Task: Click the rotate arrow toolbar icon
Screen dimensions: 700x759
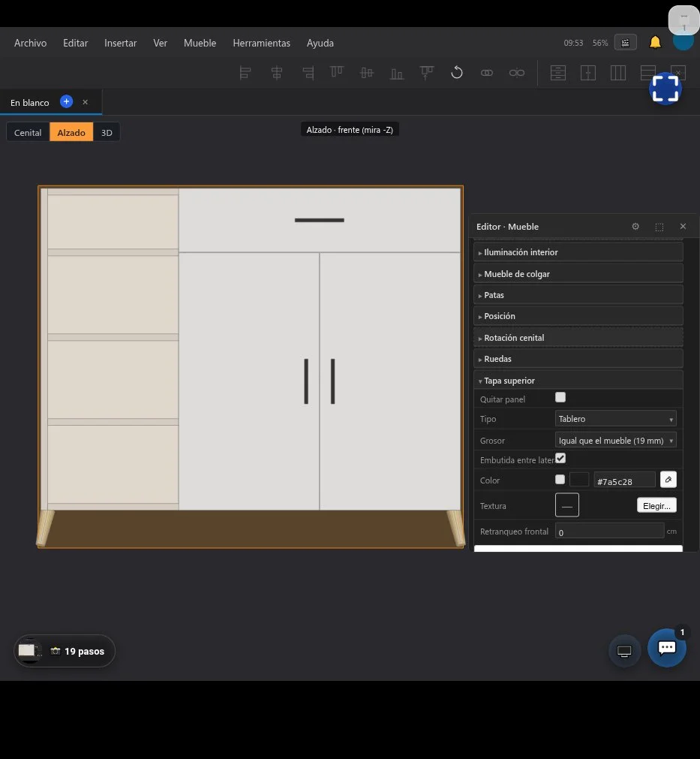Action: (x=457, y=73)
